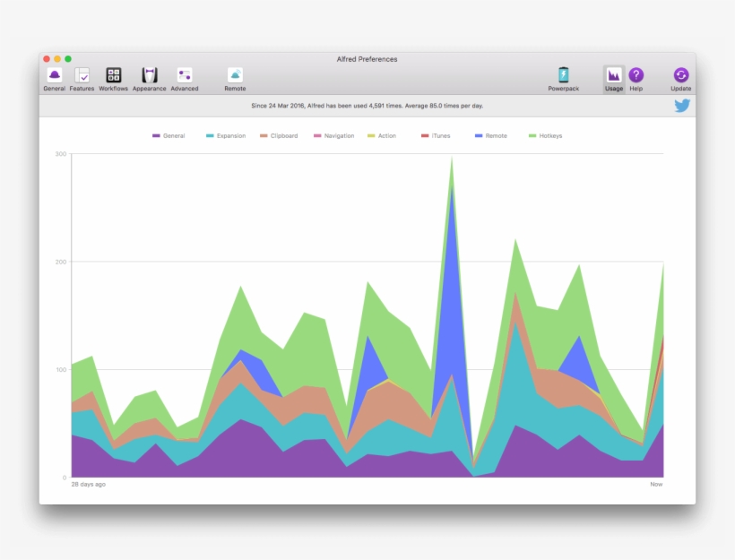Switch to the Workflows pane
Screen dimensions: 735x560
coord(113,76)
